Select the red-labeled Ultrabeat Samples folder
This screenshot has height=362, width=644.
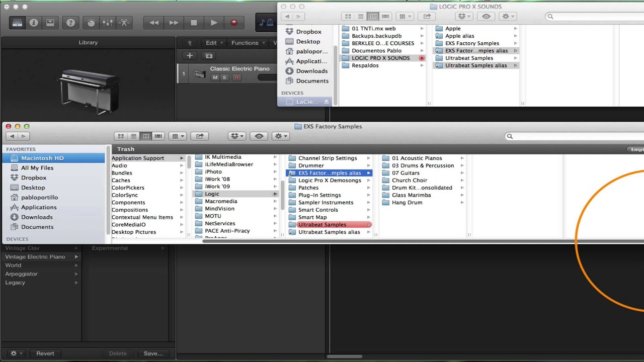329,225
